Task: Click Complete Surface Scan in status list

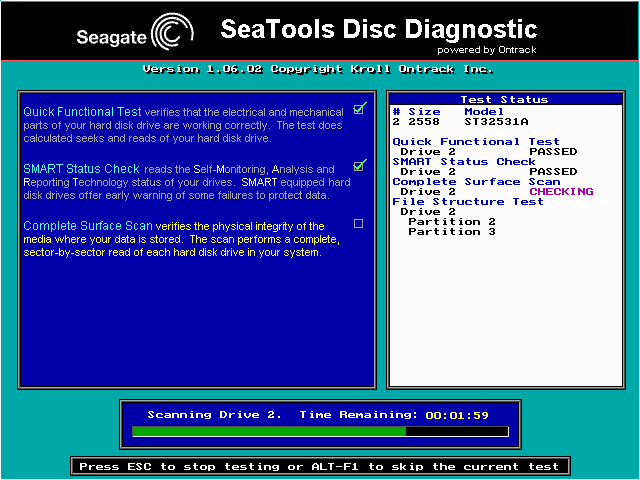Action: (476, 182)
